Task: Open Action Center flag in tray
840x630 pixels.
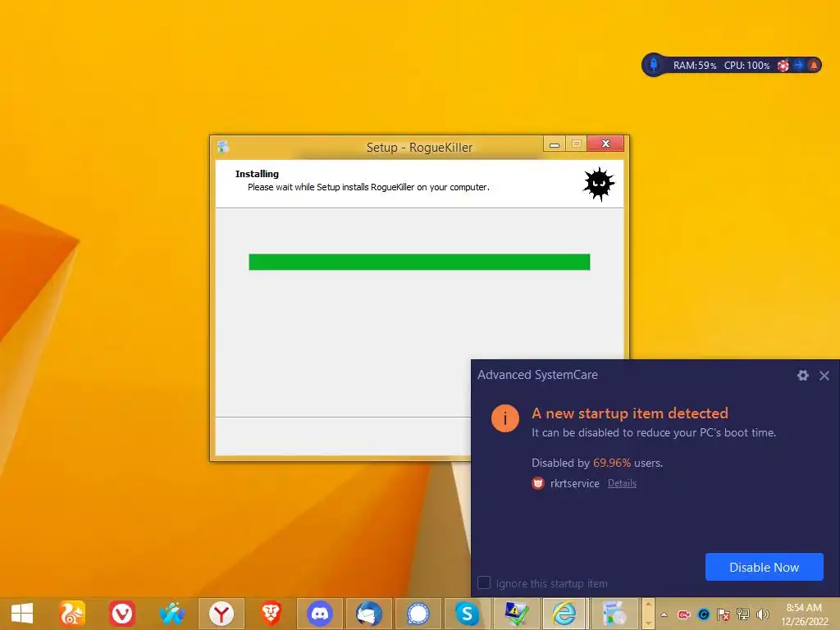Action: point(724,614)
